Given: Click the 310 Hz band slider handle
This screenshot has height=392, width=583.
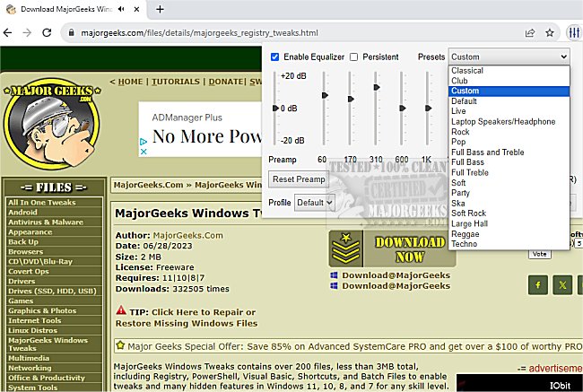Looking at the screenshot, I should pyautogui.click(x=377, y=87).
